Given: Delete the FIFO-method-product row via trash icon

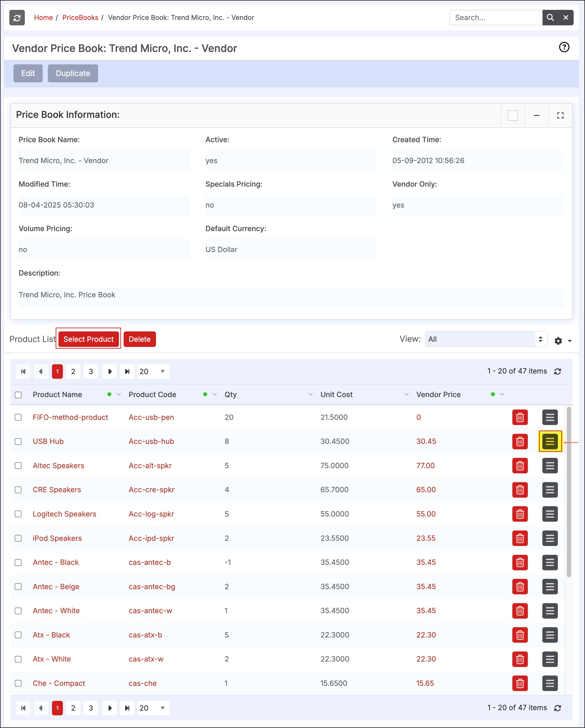Looking at the screenshot, I should [x=520, y=417].
